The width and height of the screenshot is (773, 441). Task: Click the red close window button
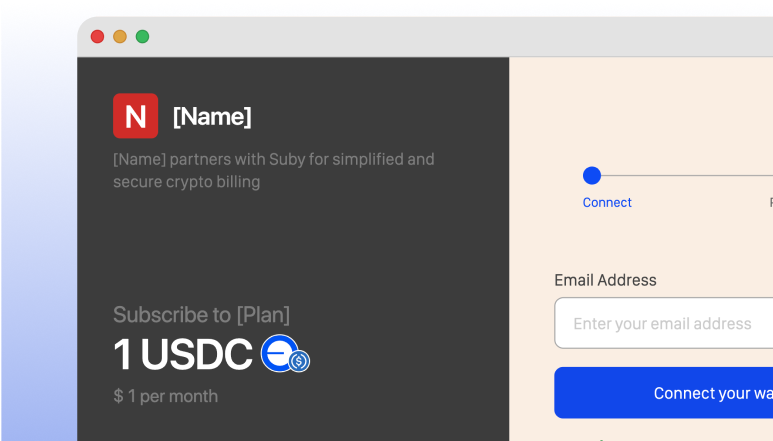point(97,36)
